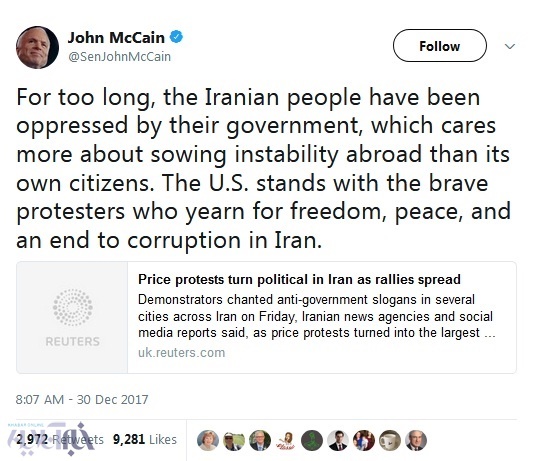Open the article 'Price protests turn political'
Viewport: 544px width, 461px height.
click(299, 280)
